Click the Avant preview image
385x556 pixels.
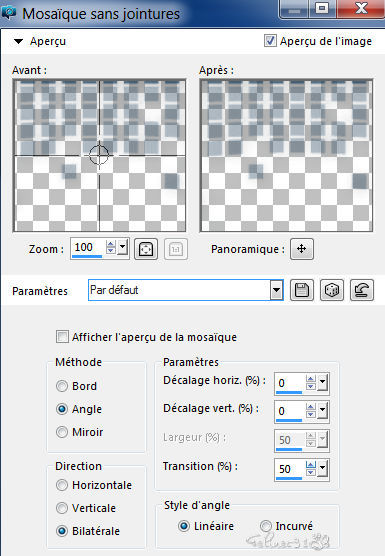(100, 156)
